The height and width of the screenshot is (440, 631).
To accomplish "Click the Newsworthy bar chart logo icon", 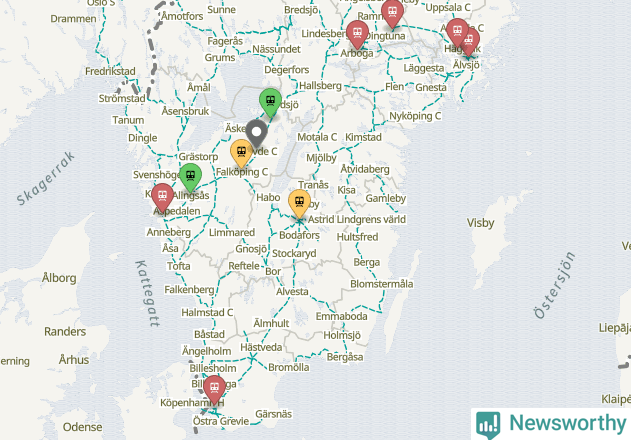I will pyautogui.click(x=488, y=425).
